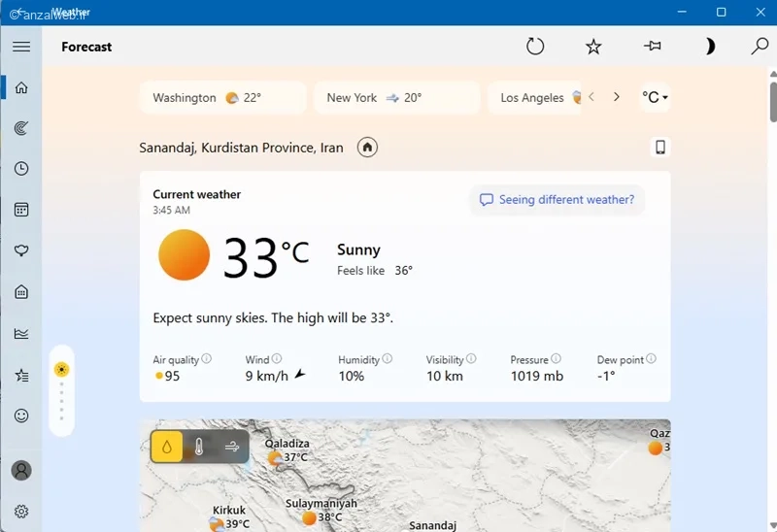Show Wind info icon
The height and width of the screenshot is (532, 777).
[277, 358]
